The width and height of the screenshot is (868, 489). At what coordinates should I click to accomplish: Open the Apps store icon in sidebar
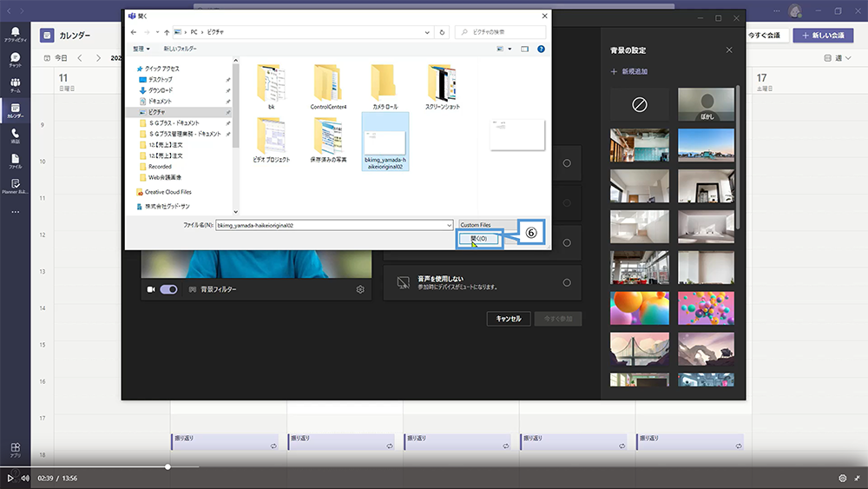pos(15,449)
